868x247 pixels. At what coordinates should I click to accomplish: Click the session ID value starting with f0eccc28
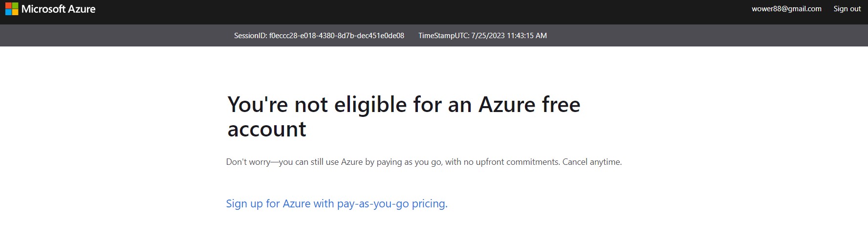(x=337, y=36)
